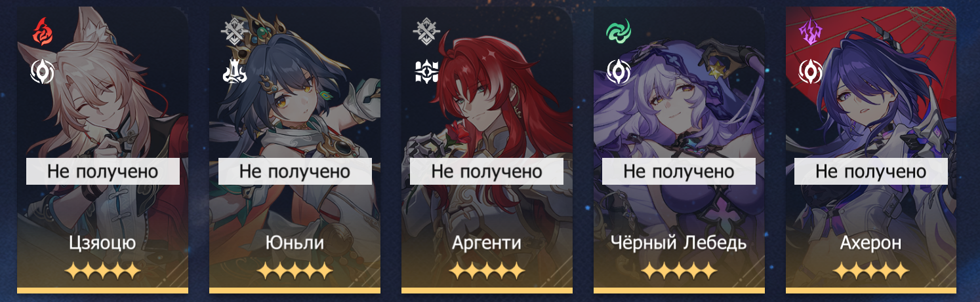Image resolution: width=980 pixels, height=302 pixels.
Task: Click 'Не получено' label on Аргенти card
Action: click(487, 172)
